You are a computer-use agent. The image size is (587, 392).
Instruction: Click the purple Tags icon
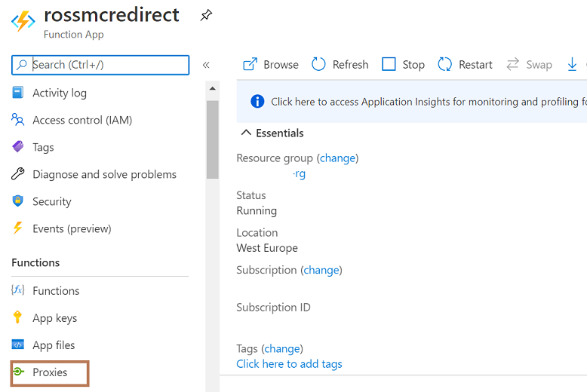17,147
